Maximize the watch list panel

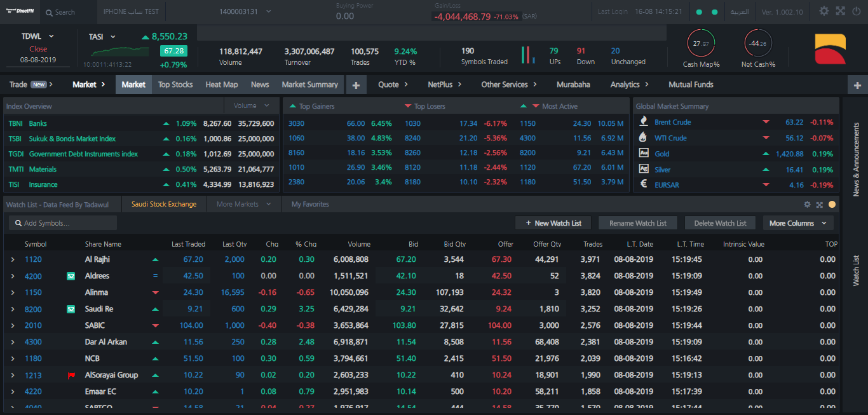(x=819, y=205)
